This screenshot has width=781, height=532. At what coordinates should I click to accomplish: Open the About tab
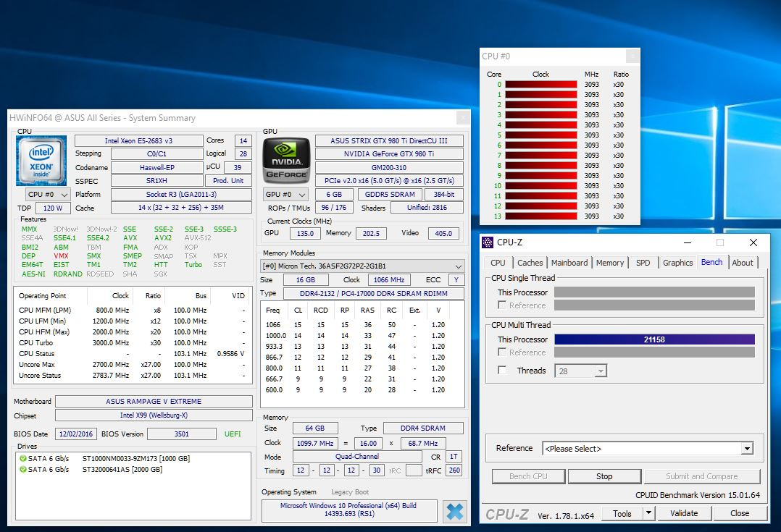click(x=743, y=263)
